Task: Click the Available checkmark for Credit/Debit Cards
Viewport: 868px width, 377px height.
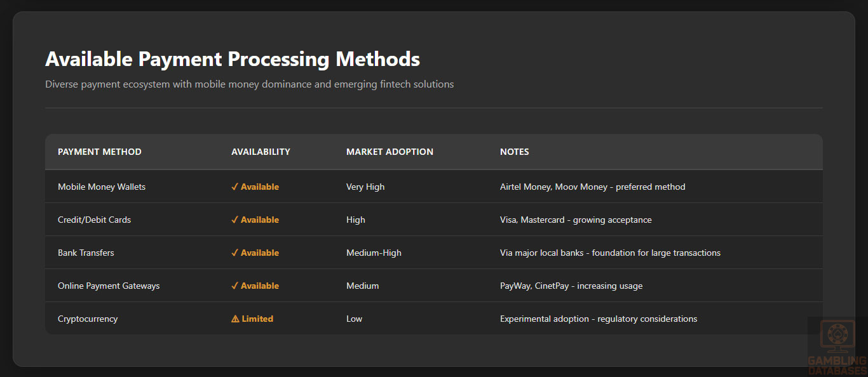Action: click(255, 220)
